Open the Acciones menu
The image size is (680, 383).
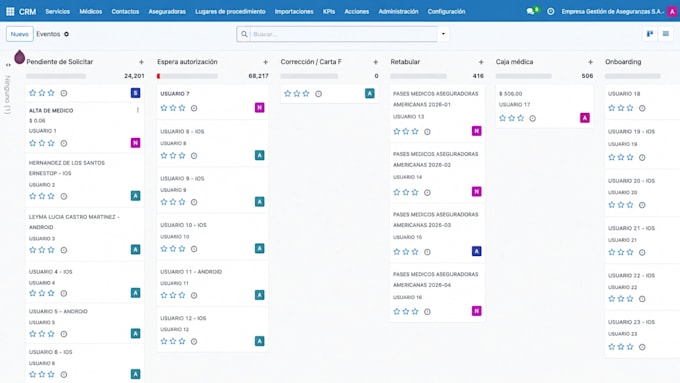click(x=356, y=12)
